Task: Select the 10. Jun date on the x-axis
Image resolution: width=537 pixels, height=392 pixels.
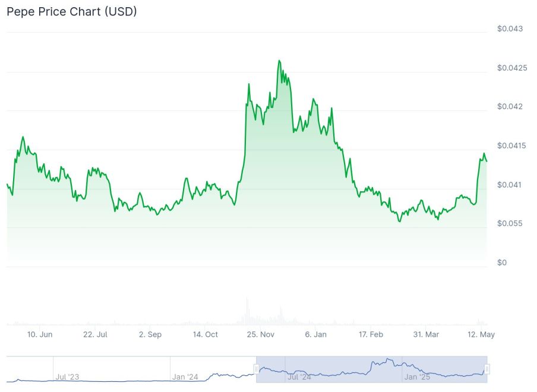Action: [40, 334]
